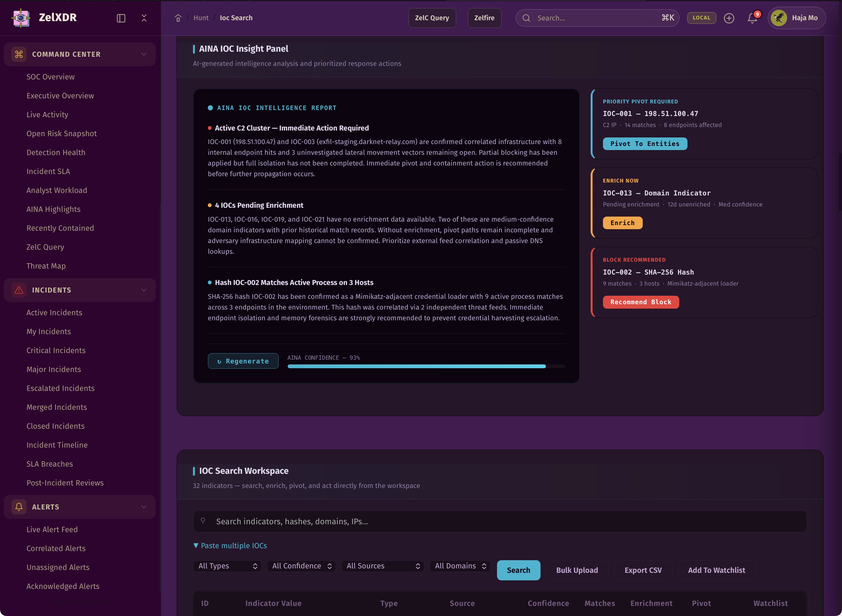This screenshot has width=842, height=616.
Task: Open Threat Map in sidebar
Action: pyautogui.click(x=46, y=266)
